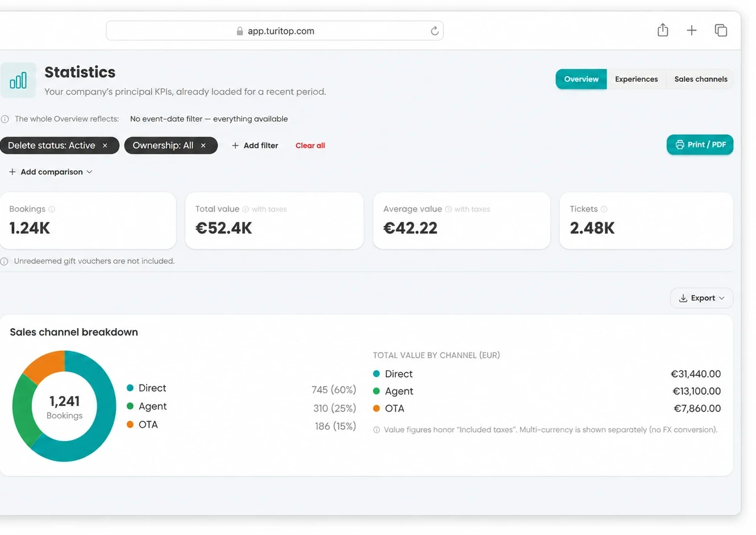This screenshot has height=535, width=756.
Task: Click the lock icon in the address bar
Action: coord(240,31)
